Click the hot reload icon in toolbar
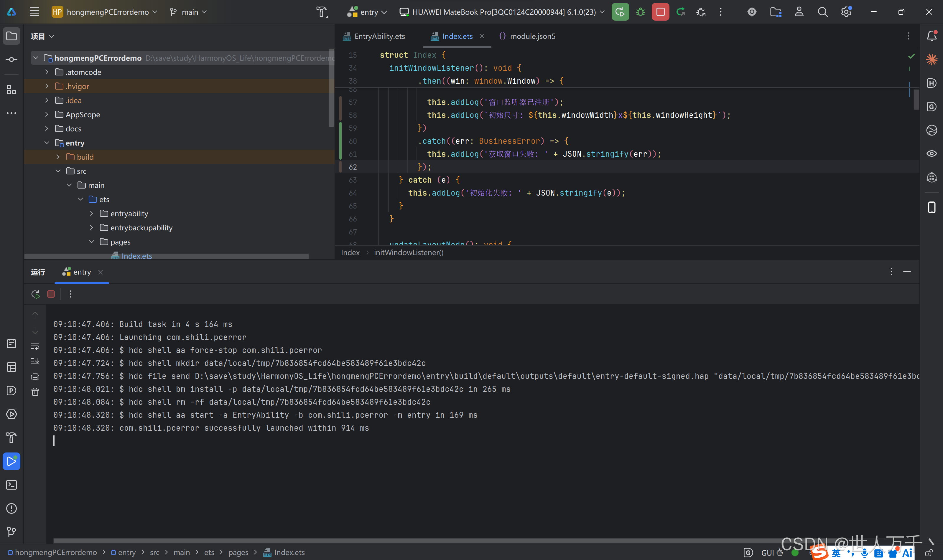This screenshot has height=560, width=943. point(681,12)
